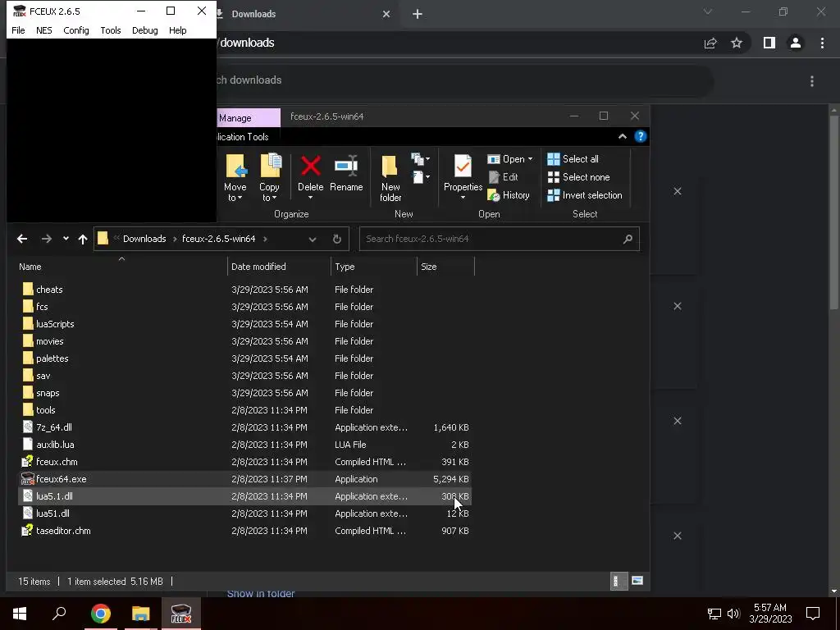Screen dimensions: 840x630
Task: Click the New folder icon
Action: coord(390,166)
